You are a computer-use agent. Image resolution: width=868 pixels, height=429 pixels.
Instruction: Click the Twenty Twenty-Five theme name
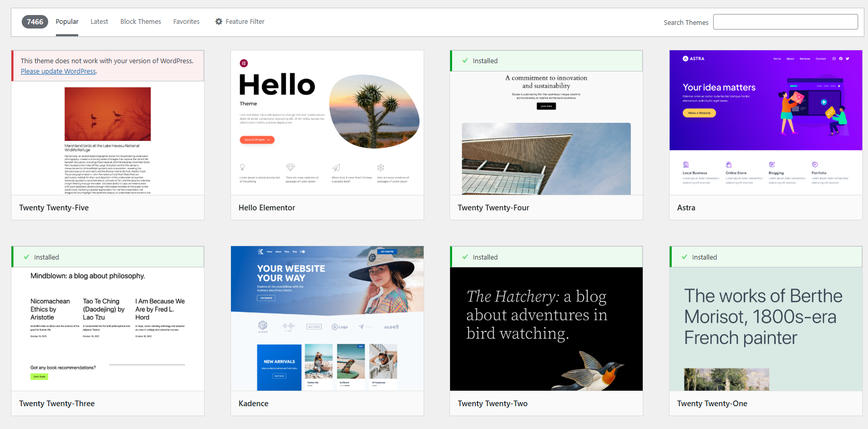point(54,208)
